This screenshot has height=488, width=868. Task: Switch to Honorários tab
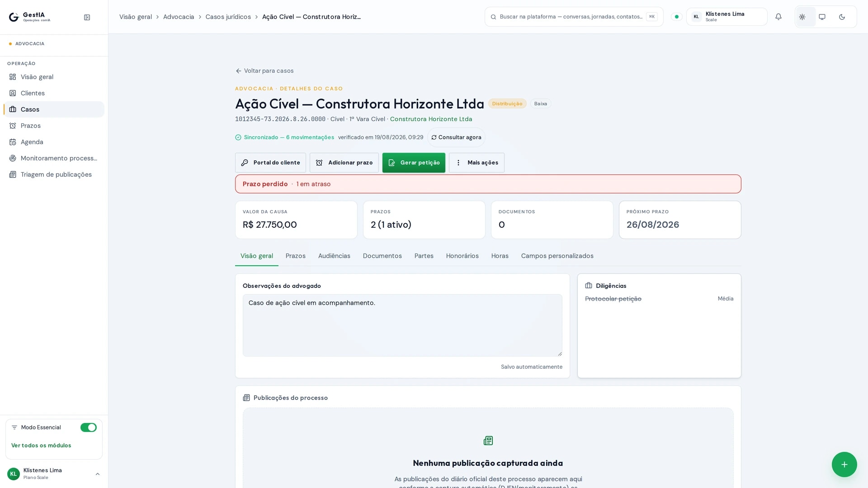pyautogui.click(x=462, y=256)
